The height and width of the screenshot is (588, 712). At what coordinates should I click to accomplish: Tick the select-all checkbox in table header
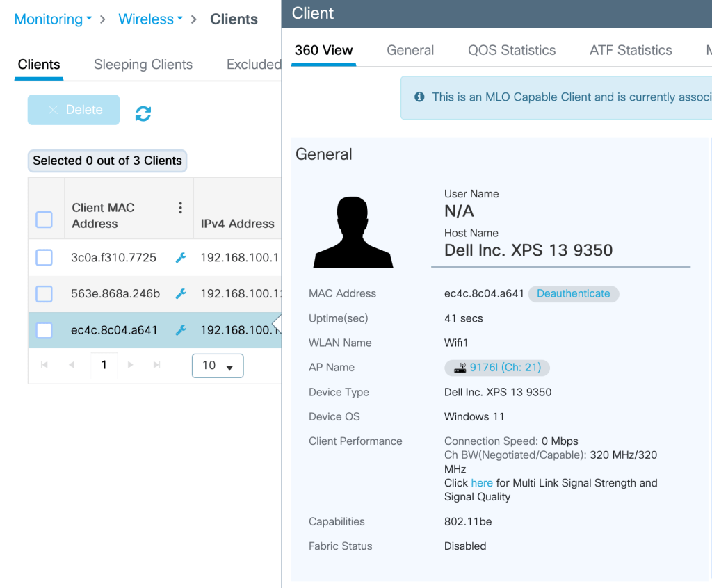(44, 220)
